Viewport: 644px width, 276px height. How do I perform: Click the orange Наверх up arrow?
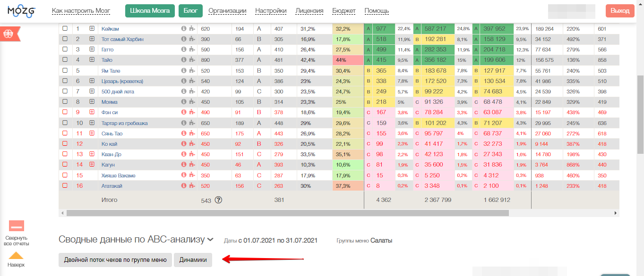point(16,256)
